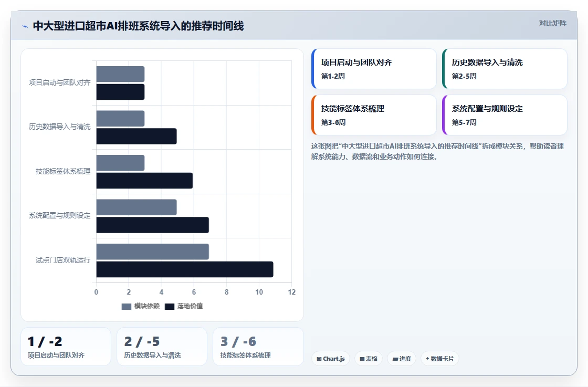Click the 数据卡片 tag icon
Screen dimensions: 588x387
click(x=427, y=359)
